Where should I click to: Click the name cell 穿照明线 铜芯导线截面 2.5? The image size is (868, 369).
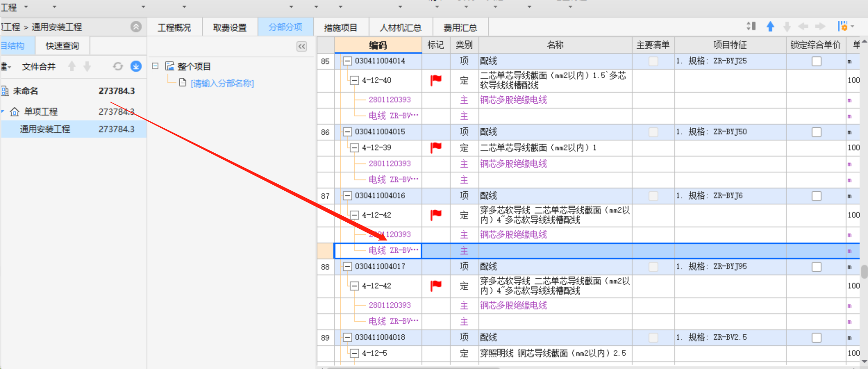[555, 353]
